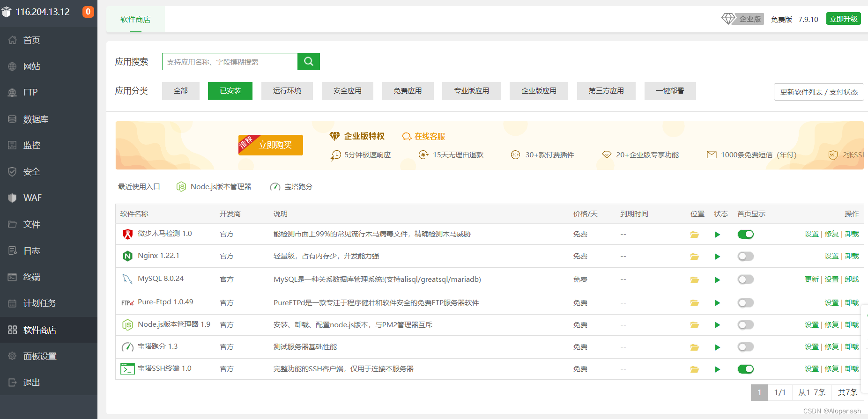Select the 运行环境 category filter
This screenshot has height=419, width=868.
click(287, 91)
